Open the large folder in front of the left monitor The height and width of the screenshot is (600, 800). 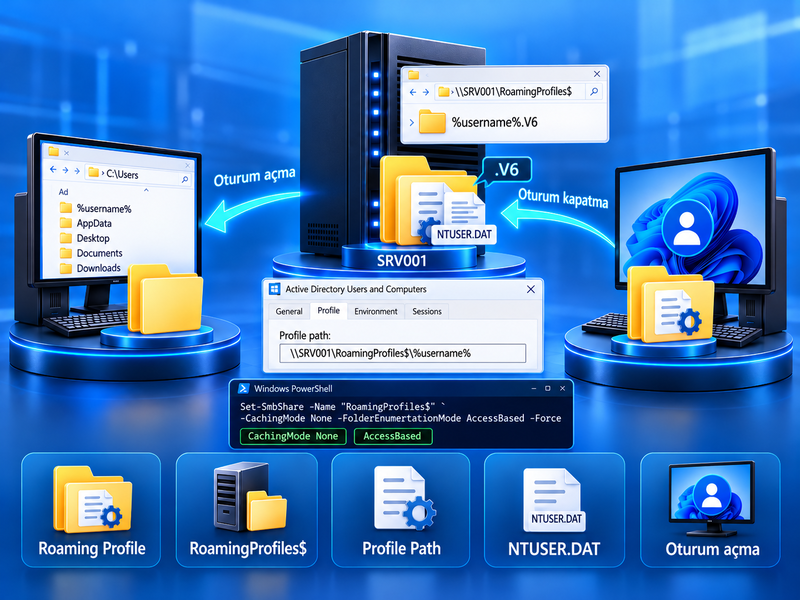165,298
